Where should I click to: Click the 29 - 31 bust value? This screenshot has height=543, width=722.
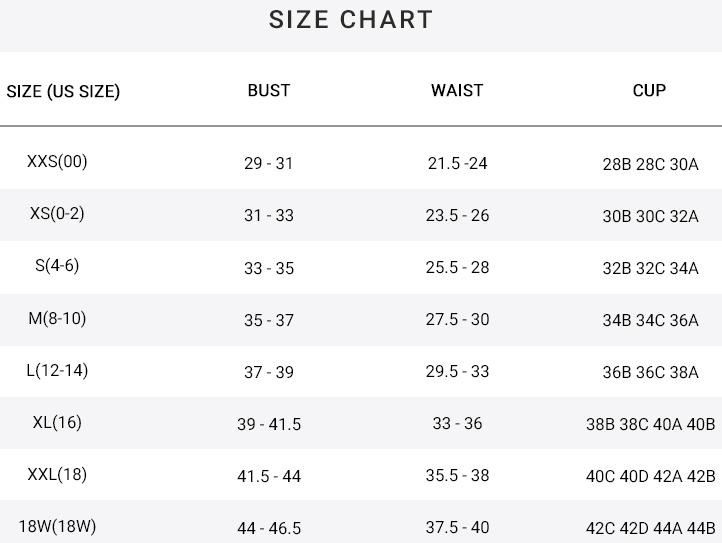tap(269, 163)
